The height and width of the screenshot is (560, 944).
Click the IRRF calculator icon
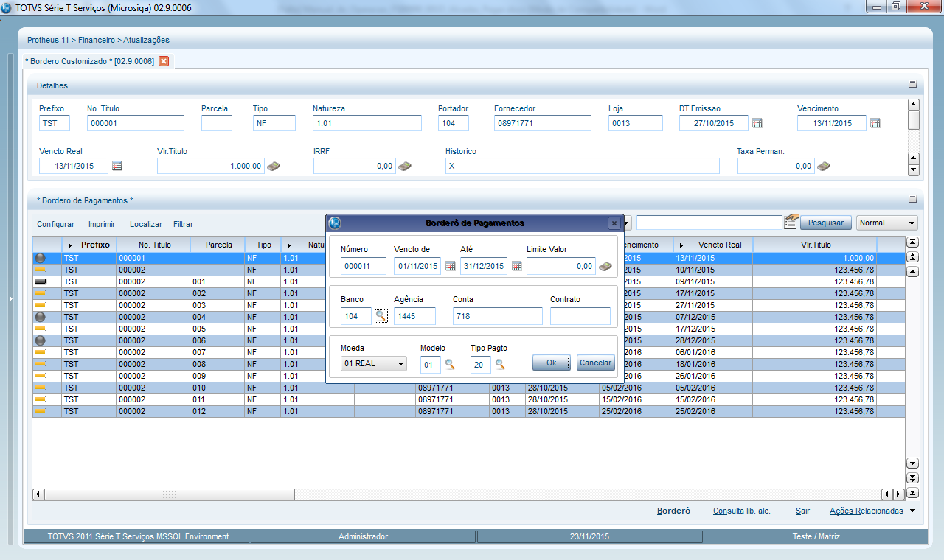pyautogui.click(x=404, y=167)
